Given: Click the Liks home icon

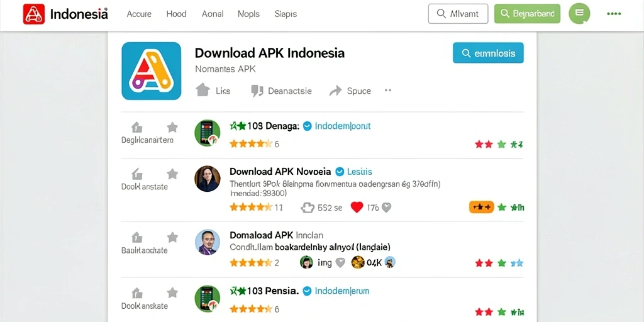Looking at the screenshot, I should [203, 90].
